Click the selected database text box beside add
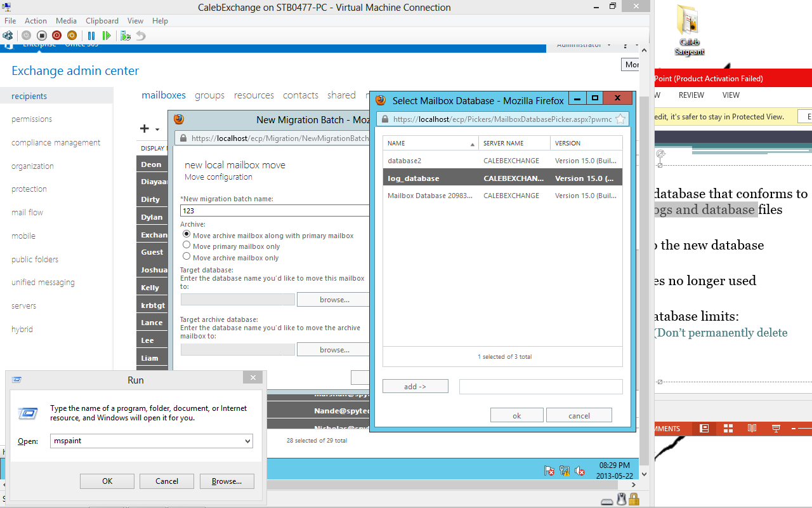This screenshot has width=812, height=508. point(541,386)
